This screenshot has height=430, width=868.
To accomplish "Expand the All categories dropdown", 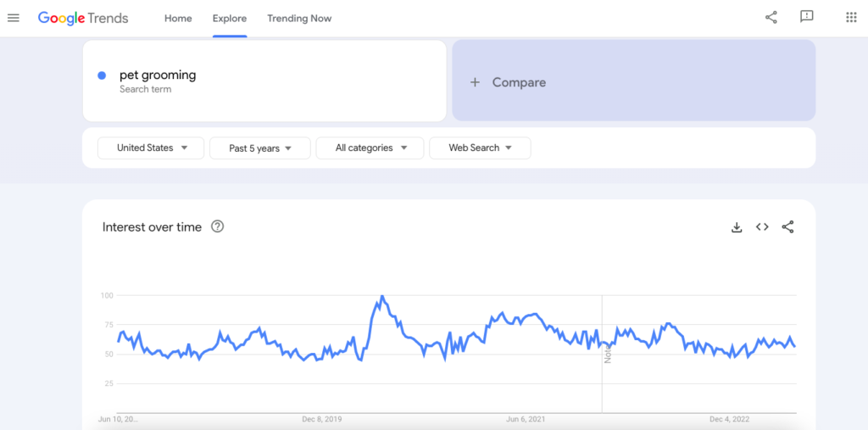I will pyautogui.click(x=370, y=148).
